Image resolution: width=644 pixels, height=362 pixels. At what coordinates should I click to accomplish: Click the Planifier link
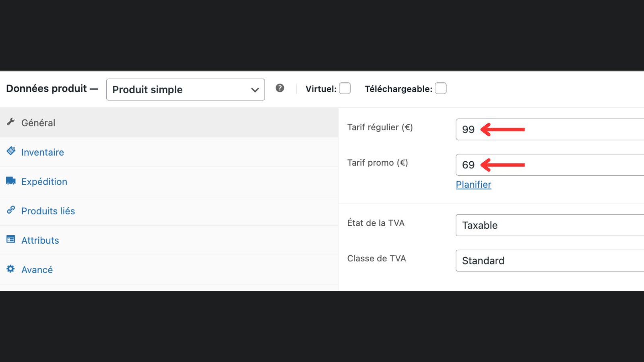tap(473, 185)
